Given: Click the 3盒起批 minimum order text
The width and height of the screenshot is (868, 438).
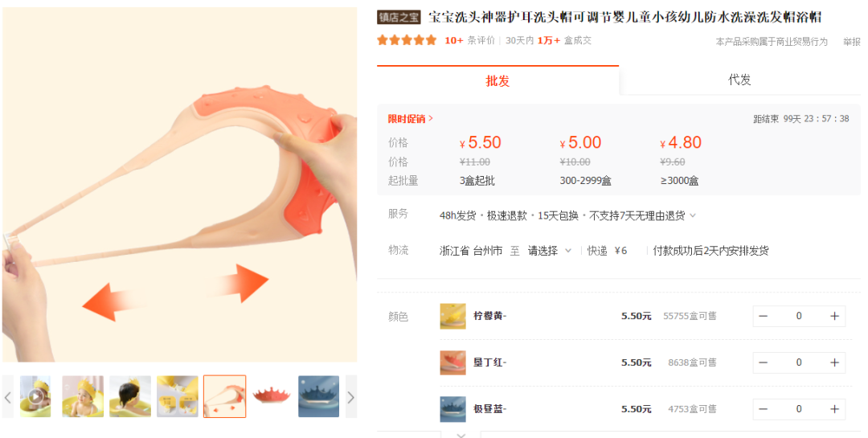Looking at the screenshot, I should (477, 181).
